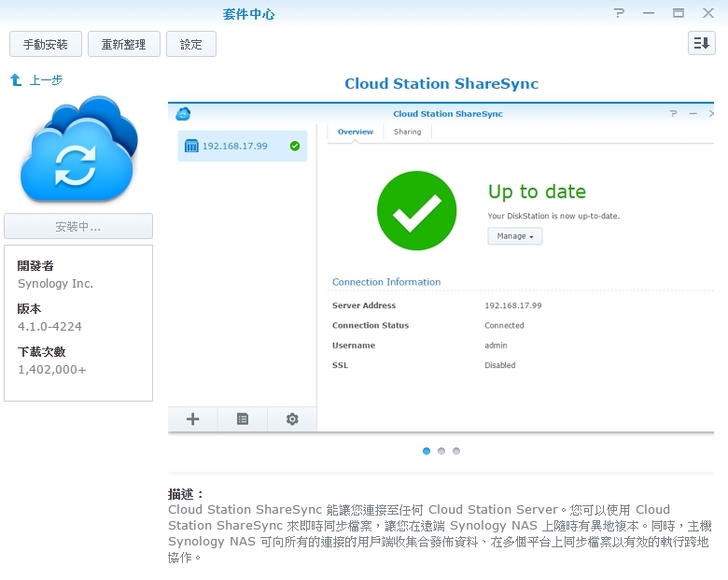This screenshot has width=728, height=580.
Task: Click the 重新整理 button
Action: click(124, 44)
